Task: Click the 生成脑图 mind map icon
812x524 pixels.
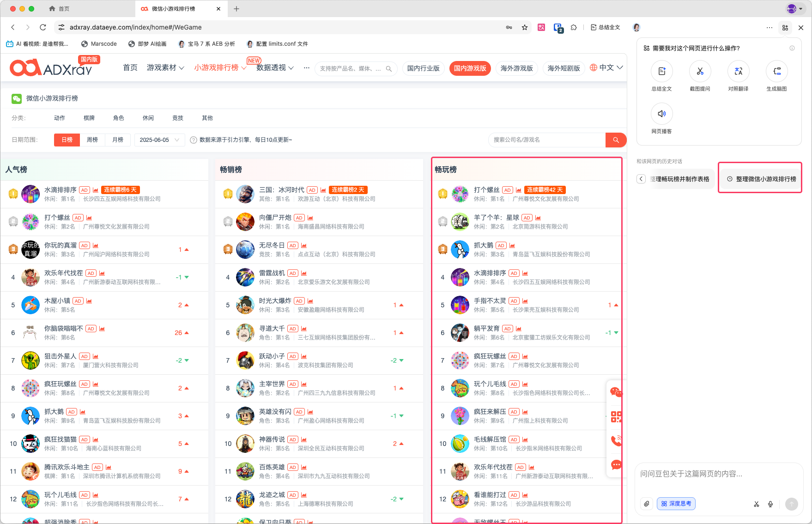Action: coord(776,71)
